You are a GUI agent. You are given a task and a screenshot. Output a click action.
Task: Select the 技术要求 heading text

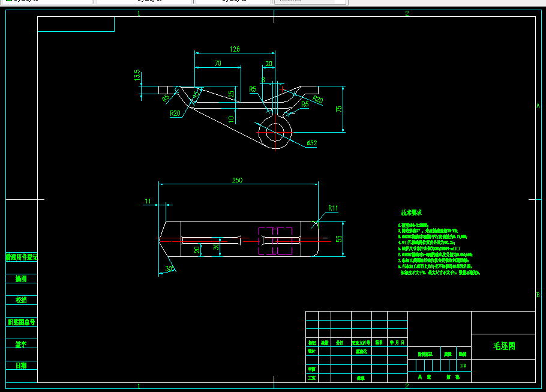pos(411,213)
